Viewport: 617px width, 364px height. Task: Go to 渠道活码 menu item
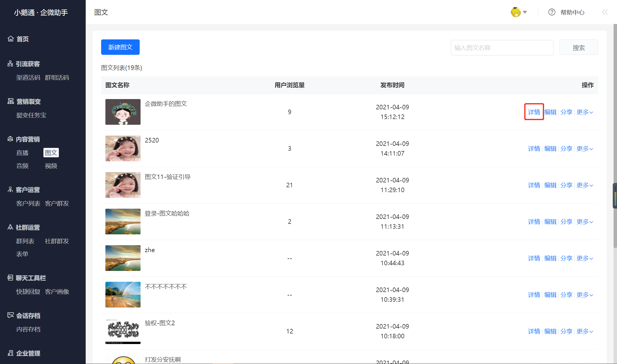[x=28, y=77]
